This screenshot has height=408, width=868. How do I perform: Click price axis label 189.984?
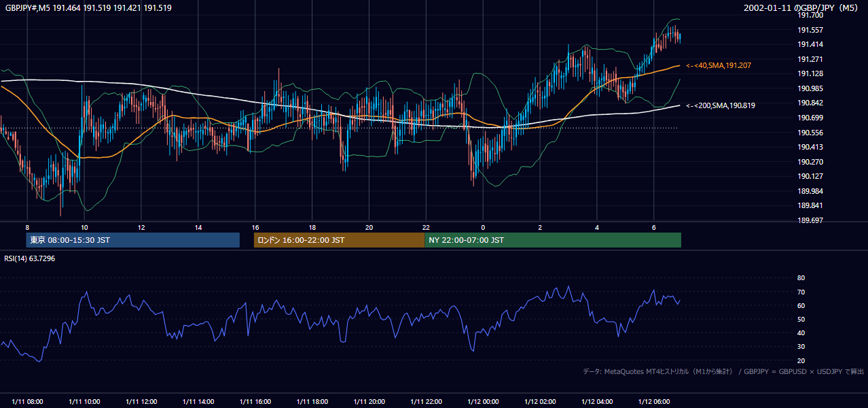[810, 191]
